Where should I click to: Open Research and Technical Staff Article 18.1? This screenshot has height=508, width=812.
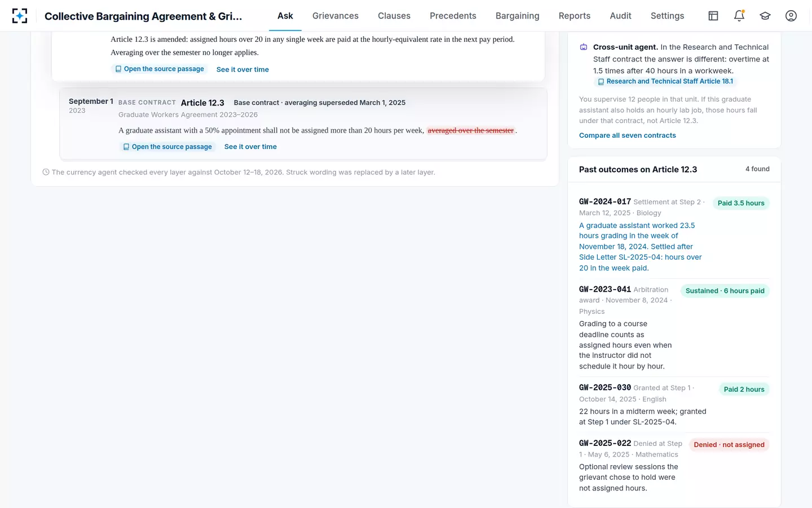pos(665,81)
